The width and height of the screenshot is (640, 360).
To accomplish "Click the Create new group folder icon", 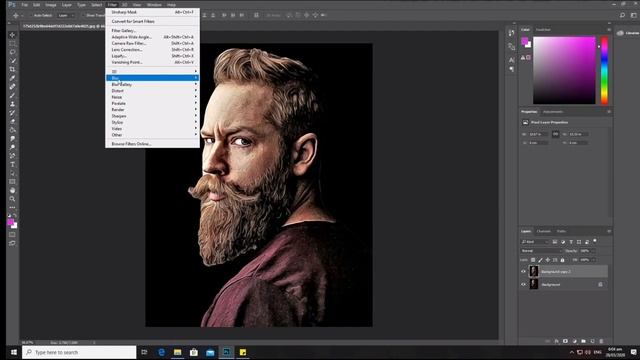I will point(583,341).
